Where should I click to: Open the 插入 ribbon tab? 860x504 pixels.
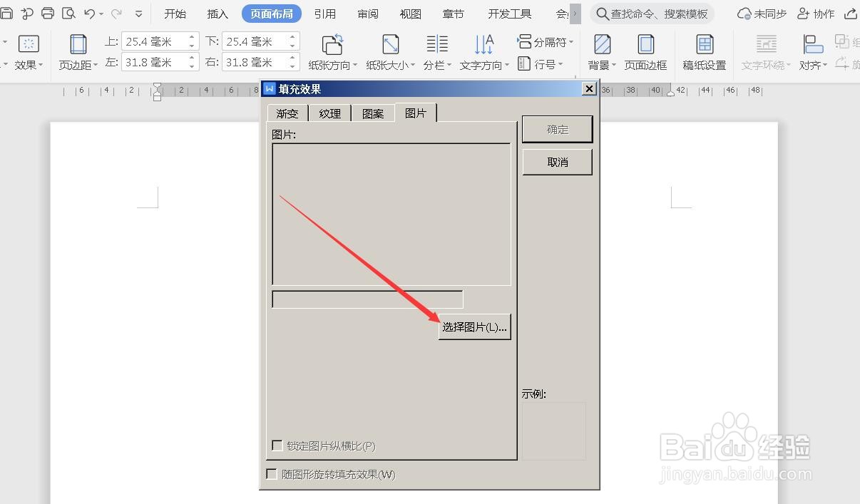pyautogui.click(x=217, y=14)
